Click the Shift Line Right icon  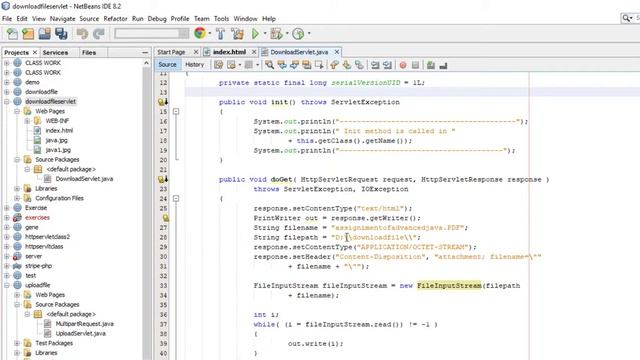pyautogui.click(x=387, y=65)
